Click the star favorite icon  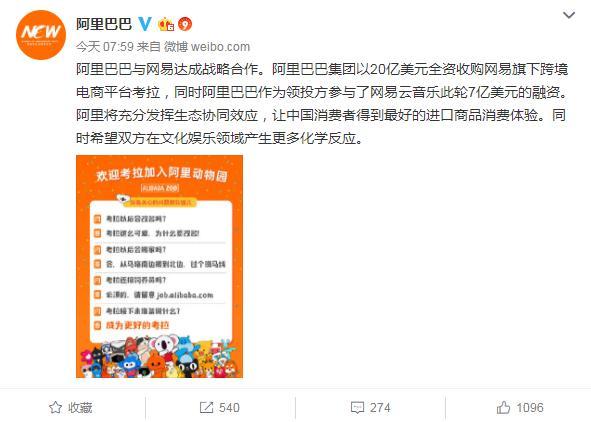(55, 407)
